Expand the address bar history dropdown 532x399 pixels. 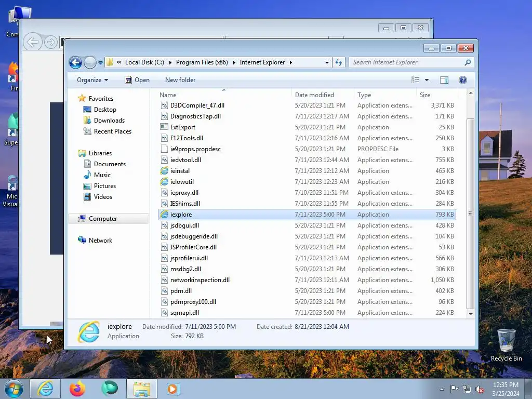(327, 63)
